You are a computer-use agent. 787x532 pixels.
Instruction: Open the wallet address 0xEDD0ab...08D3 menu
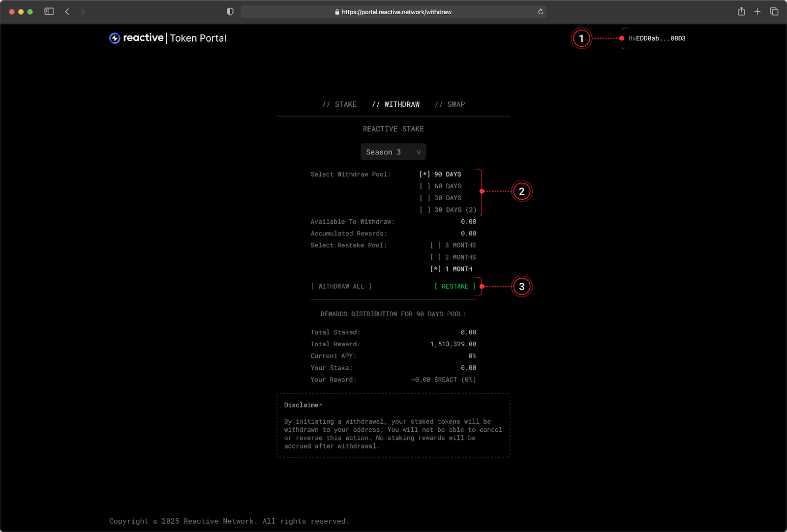tap(657, 38)
